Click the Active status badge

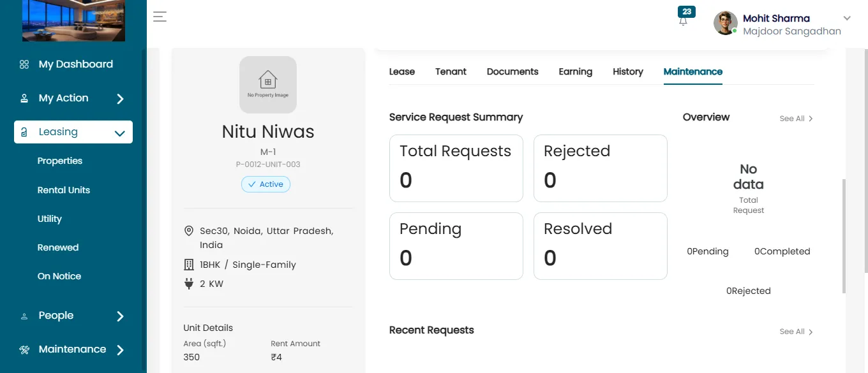pos(266,184)
